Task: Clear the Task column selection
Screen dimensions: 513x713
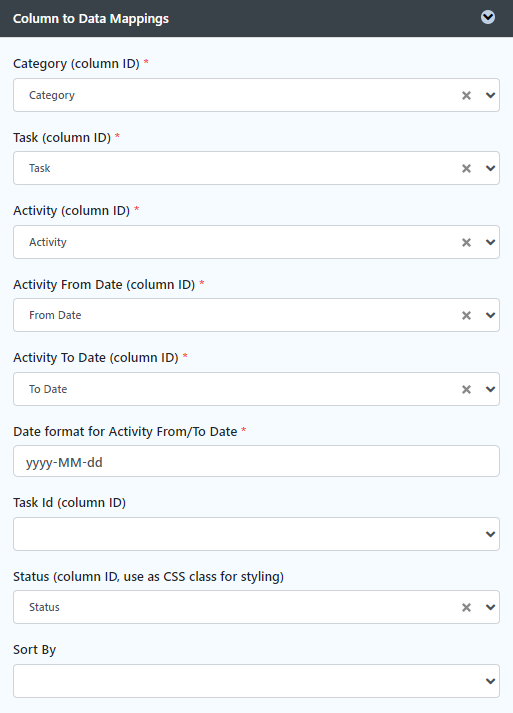Action: [466, 169]
